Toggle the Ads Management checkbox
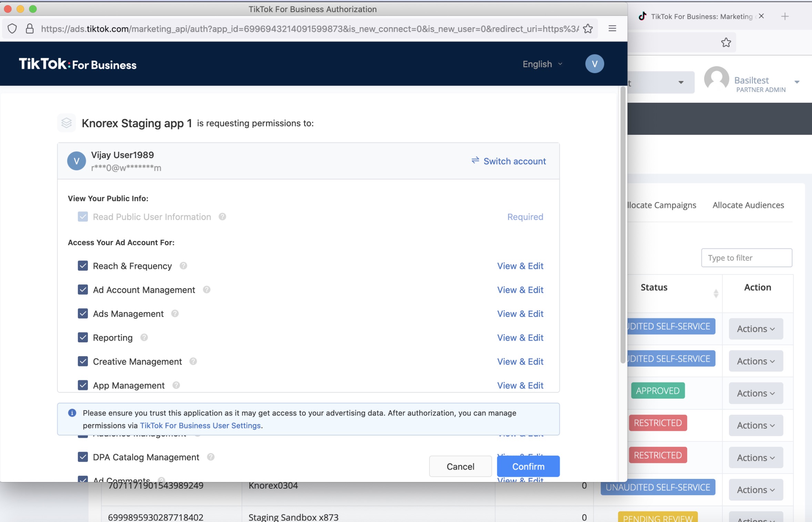This screenshot has height=522, width=812. point(83,313)
